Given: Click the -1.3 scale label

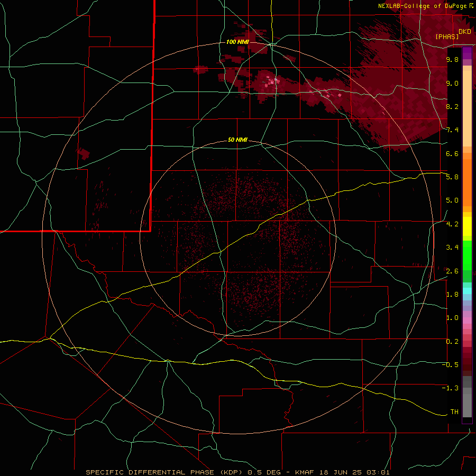Looking at the screenshot, I should tap(450, 388).
